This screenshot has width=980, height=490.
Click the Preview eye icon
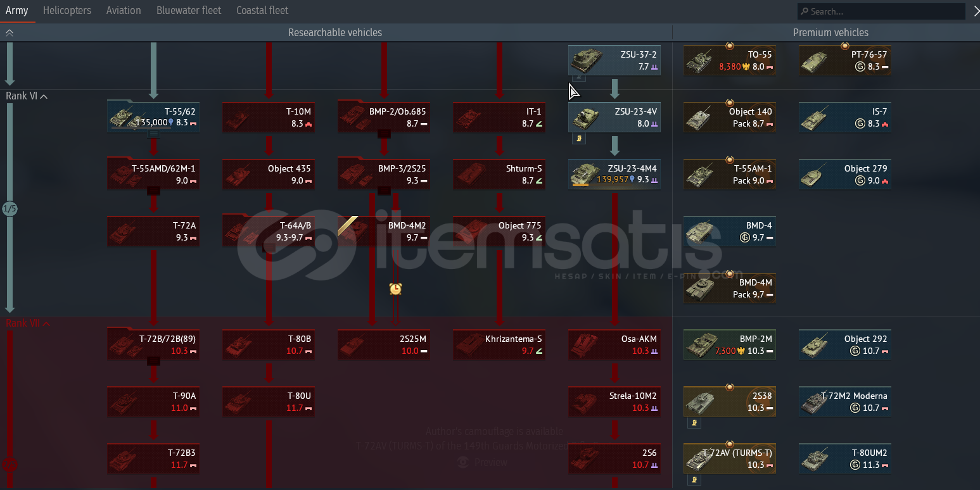[x=463, y=463]
